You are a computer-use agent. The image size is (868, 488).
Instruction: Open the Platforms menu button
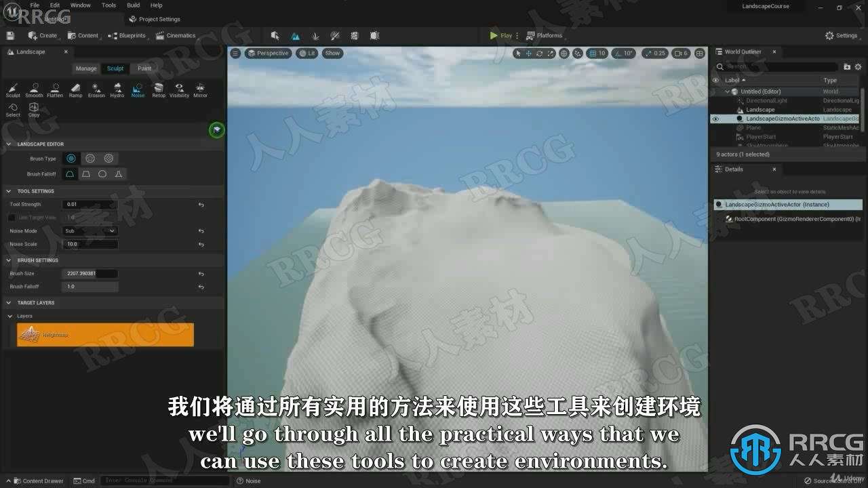[x=545, y=35]
